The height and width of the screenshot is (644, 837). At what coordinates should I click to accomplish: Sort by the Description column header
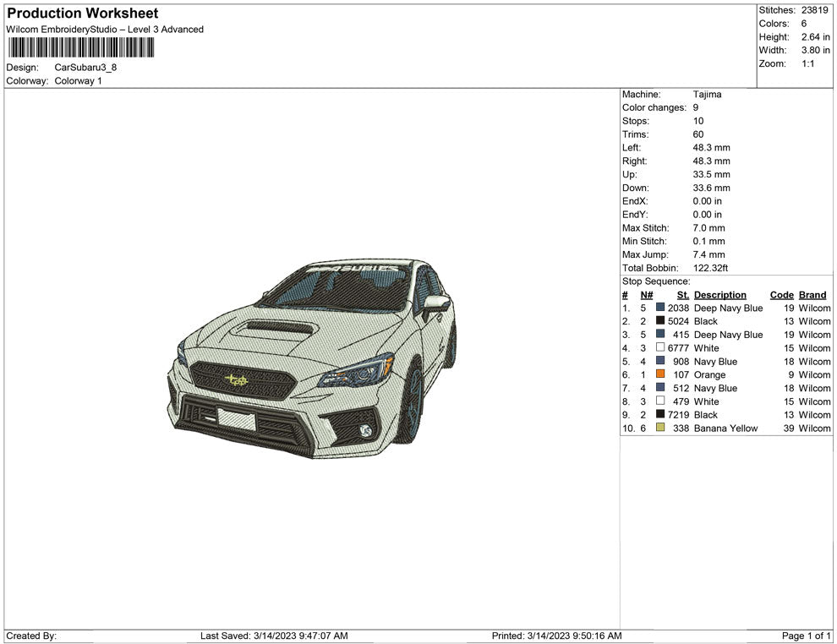[x=720, y=295]
